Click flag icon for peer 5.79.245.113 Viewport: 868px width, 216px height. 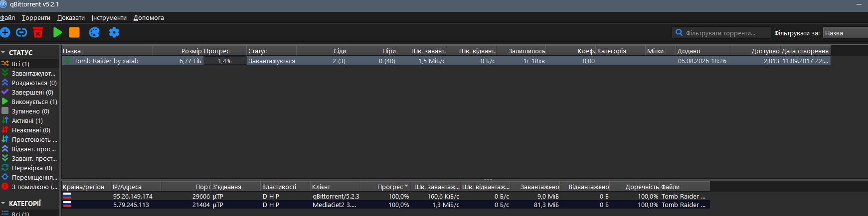(67, 205)
